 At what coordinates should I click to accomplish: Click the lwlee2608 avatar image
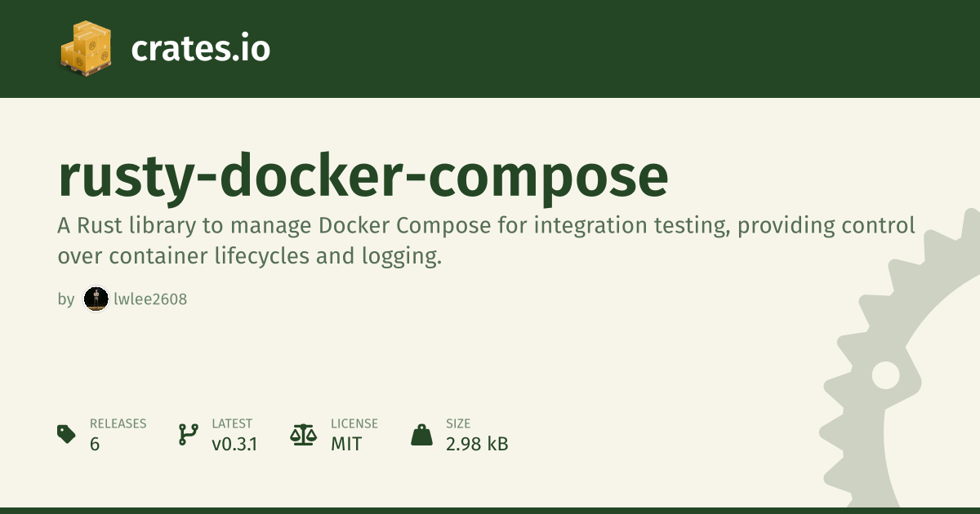pyautogui.click(x=96, y=299)
